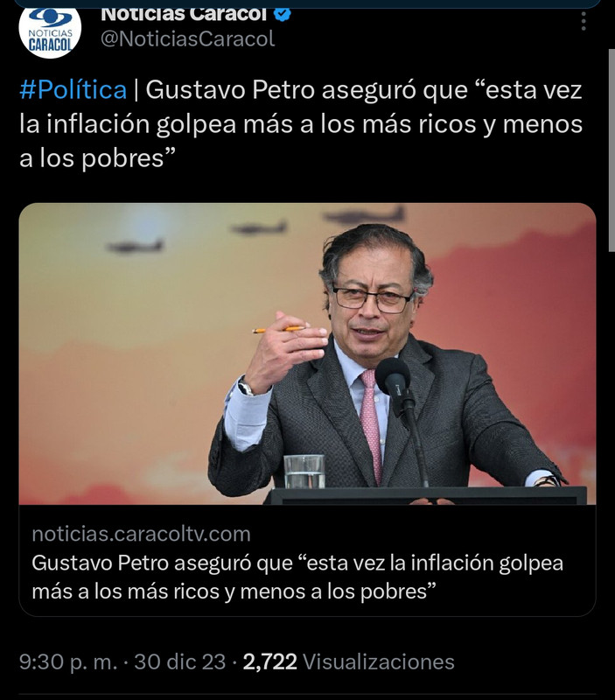Click the word Visualizaciones
Image resolution: width=615 pixels, height=700 pixels.
pos(379,661)
